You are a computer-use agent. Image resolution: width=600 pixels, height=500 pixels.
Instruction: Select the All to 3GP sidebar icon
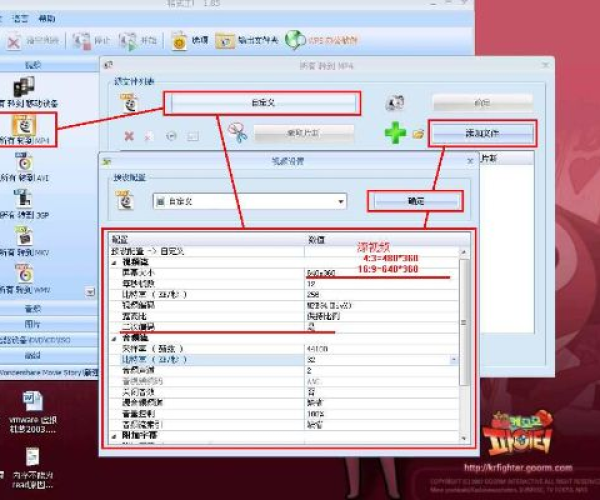(23, 199)
